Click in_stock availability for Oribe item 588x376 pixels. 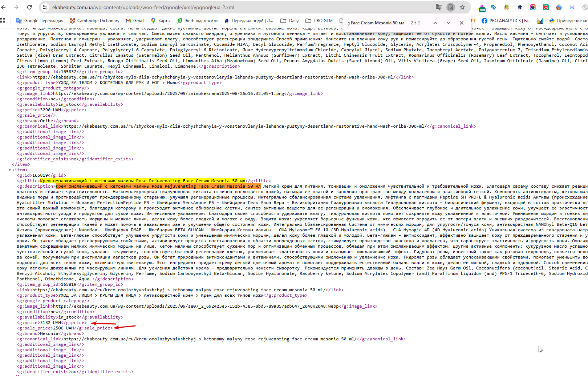tap(69, 104)
